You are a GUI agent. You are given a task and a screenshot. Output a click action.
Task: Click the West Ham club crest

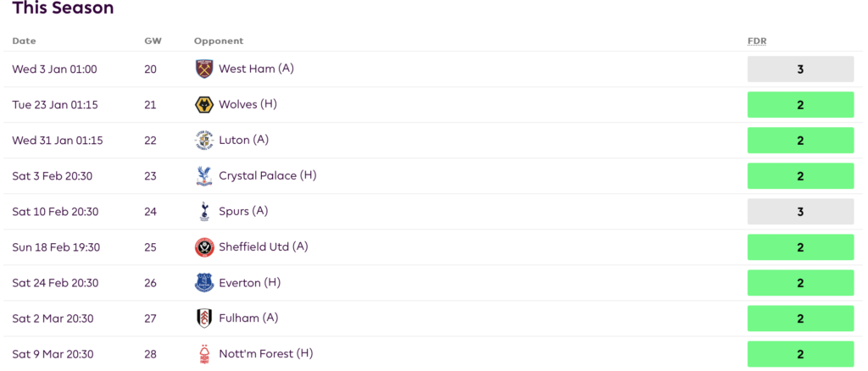coord(204,69)
